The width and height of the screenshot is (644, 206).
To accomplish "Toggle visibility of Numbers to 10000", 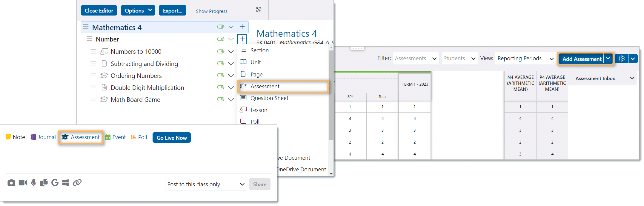I will pyautogui.click(x=221, y=51).
